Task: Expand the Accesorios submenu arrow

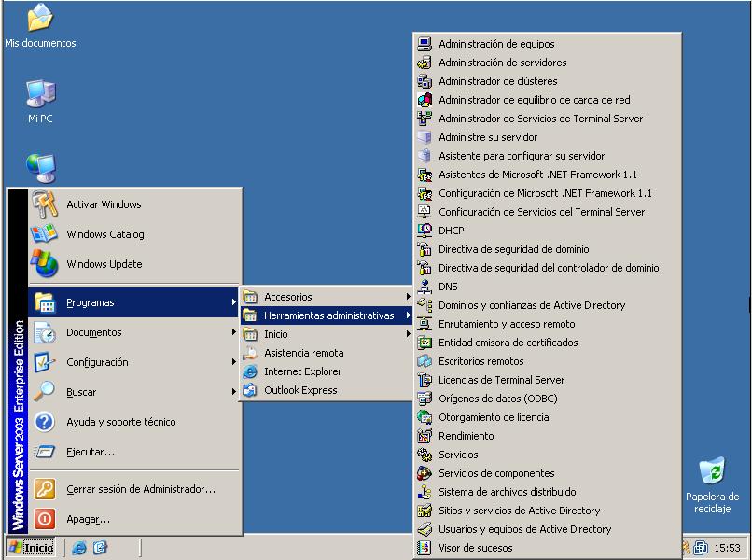Action: (x=408, y=297)
